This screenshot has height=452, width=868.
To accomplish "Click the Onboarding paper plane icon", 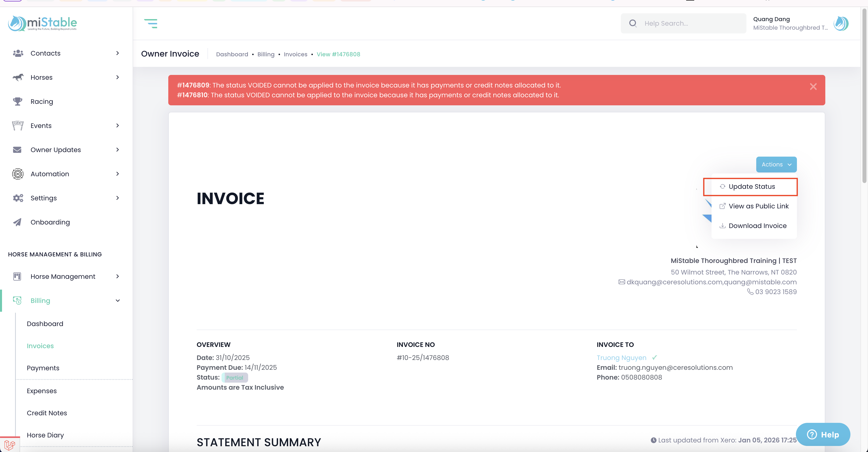I will coord(17,222).
